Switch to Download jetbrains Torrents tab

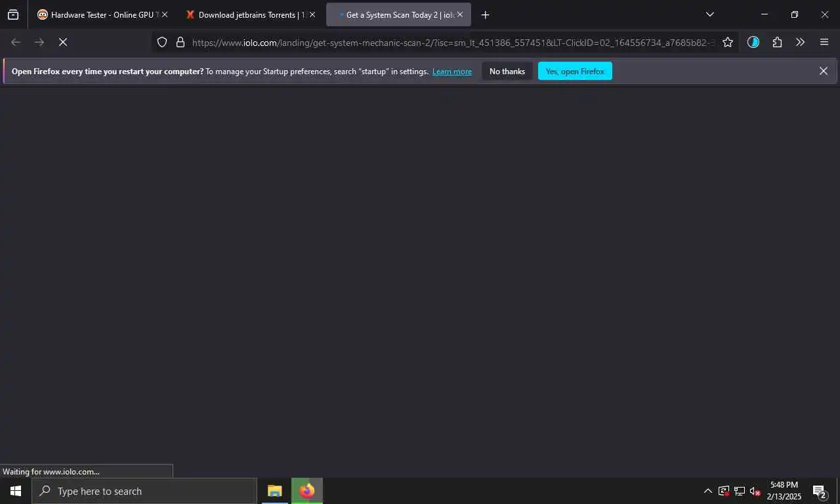click(251, 14)
